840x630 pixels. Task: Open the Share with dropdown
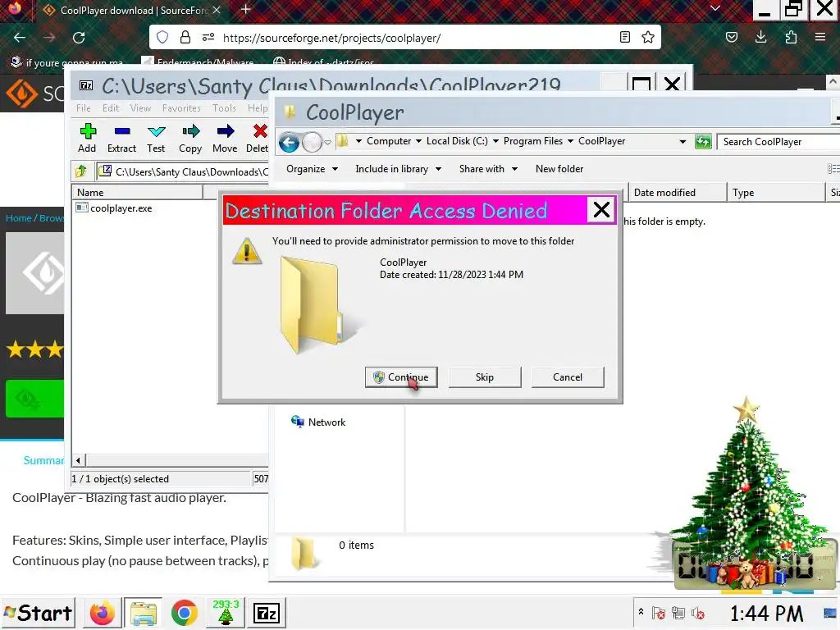(488, 169)
